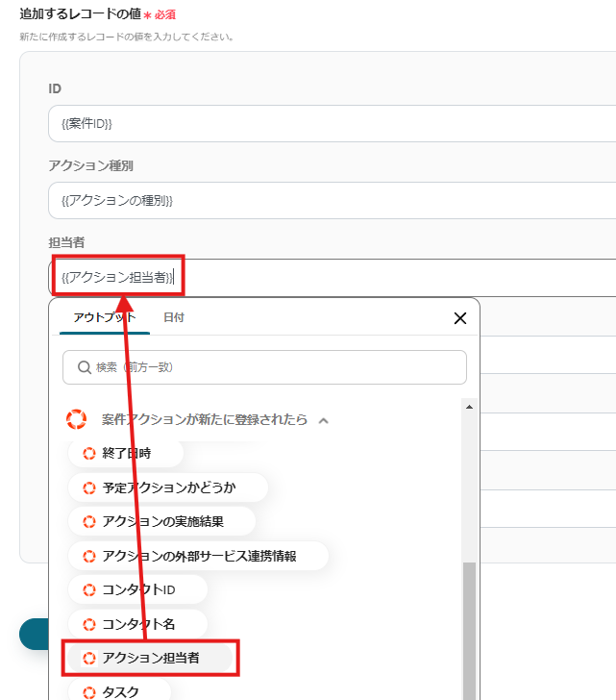Click the ID input field containing {{案件ID}}
The width and height of the screenshot is (616, 700).
point(332,124)
